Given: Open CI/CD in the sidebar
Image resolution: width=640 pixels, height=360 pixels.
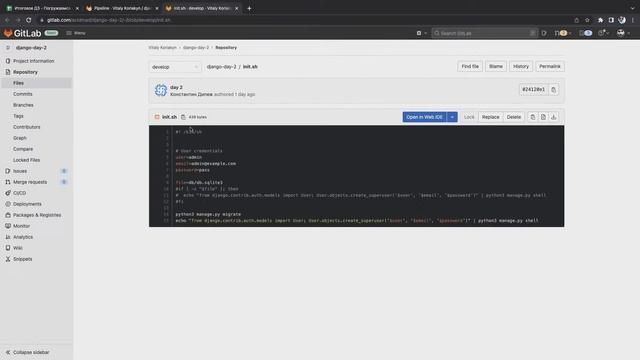Looking at the screenshot, I should [x=19, y=193].
